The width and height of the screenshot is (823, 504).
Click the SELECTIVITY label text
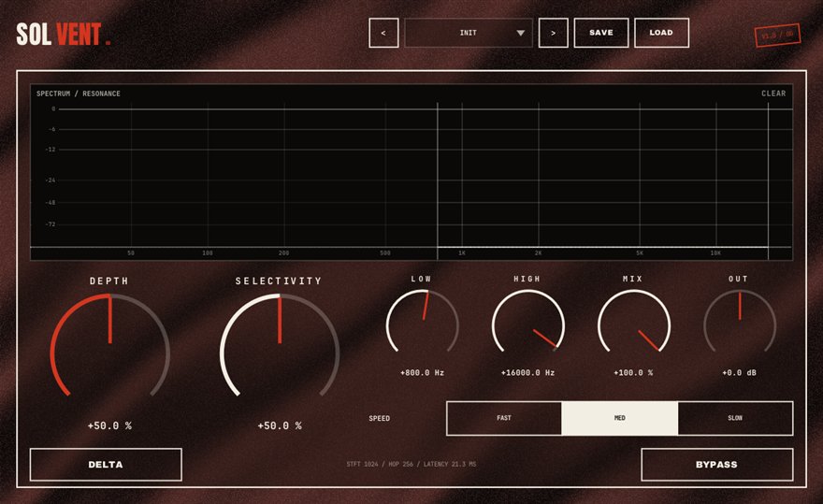(x=279, y=281)
